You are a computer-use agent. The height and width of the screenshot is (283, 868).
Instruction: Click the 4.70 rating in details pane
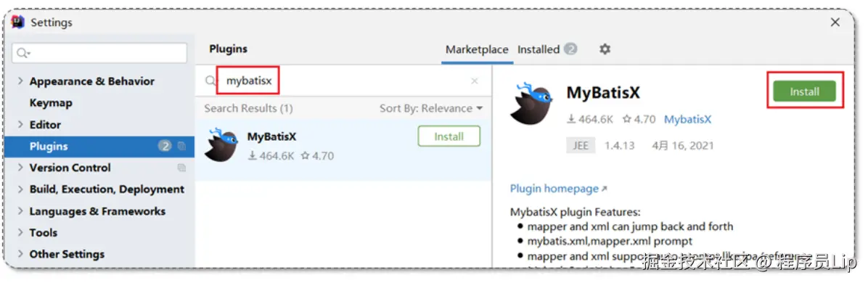pos(639,119)
